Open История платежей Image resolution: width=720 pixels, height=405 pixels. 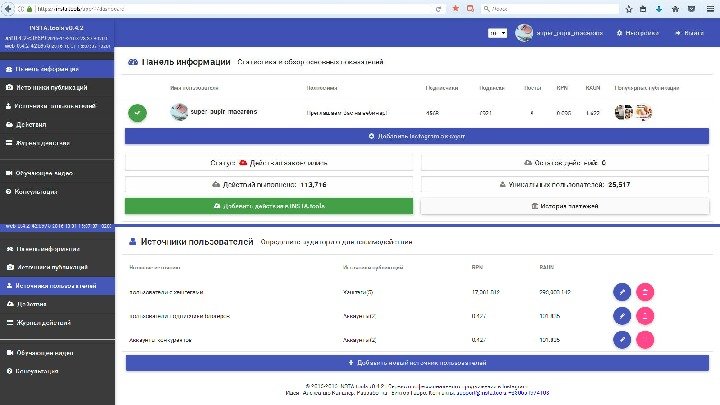(565, 206)
